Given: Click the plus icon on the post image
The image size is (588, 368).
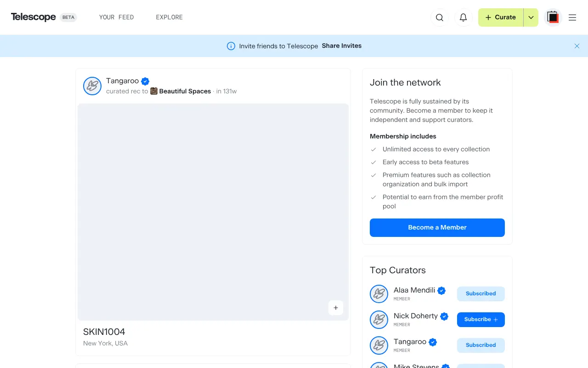Looking at the screenshot, I should click(x=336, y=308).
